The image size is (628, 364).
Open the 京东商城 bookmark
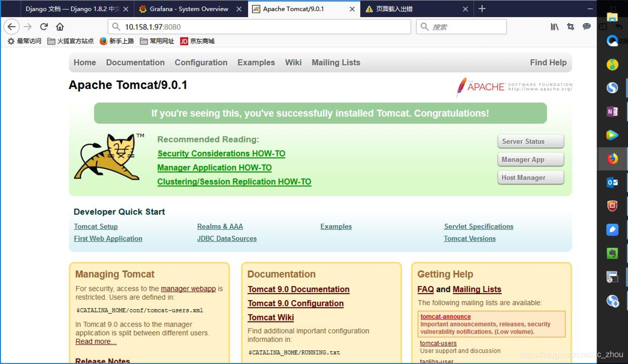(x=198, y=41)
